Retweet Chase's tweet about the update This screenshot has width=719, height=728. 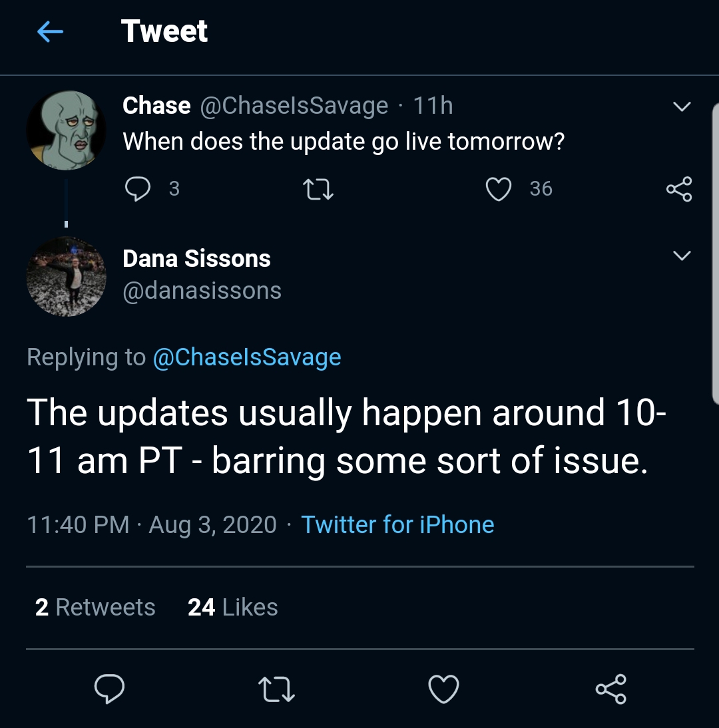tap(318, 190)
